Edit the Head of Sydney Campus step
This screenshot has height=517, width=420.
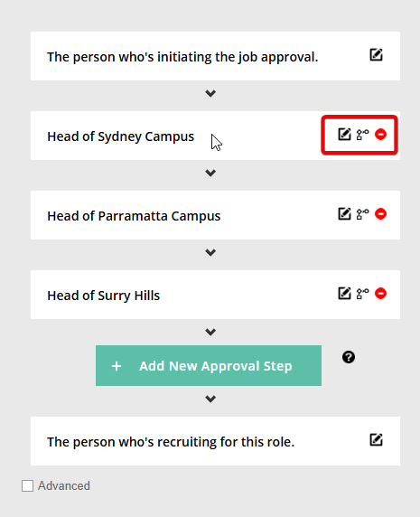344,134
